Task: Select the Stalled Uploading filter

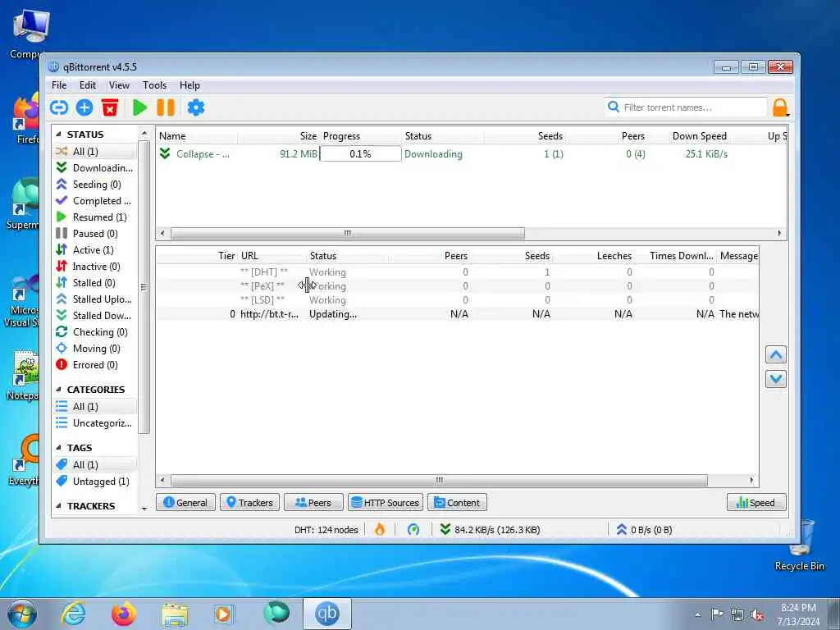Action: pos(94,299)
